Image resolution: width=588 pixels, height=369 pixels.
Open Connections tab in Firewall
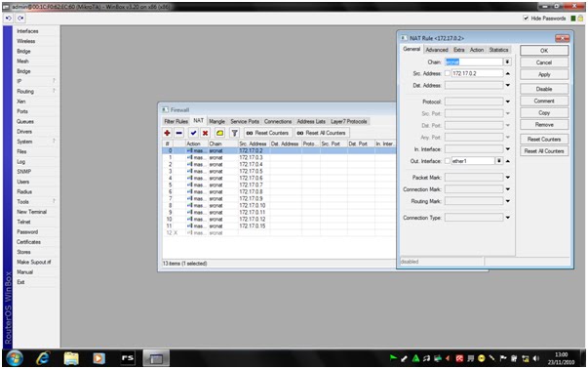pos(278,121)
